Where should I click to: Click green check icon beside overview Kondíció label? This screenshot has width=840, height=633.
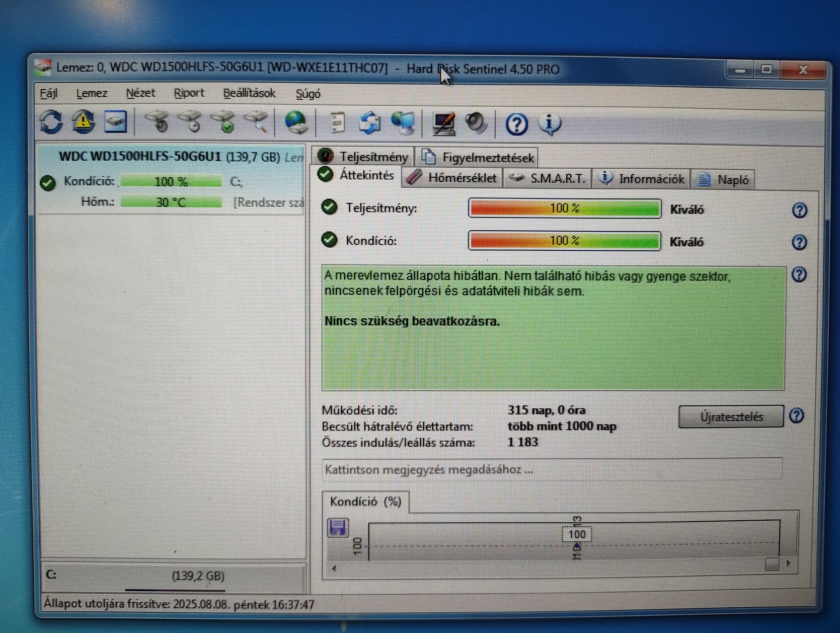pos(330,240)
